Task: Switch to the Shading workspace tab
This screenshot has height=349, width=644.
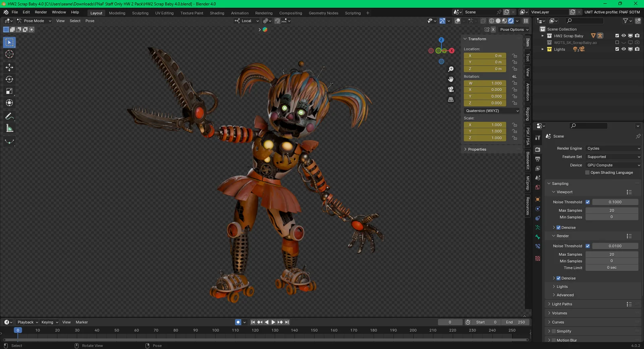Action: coord(217,13)
